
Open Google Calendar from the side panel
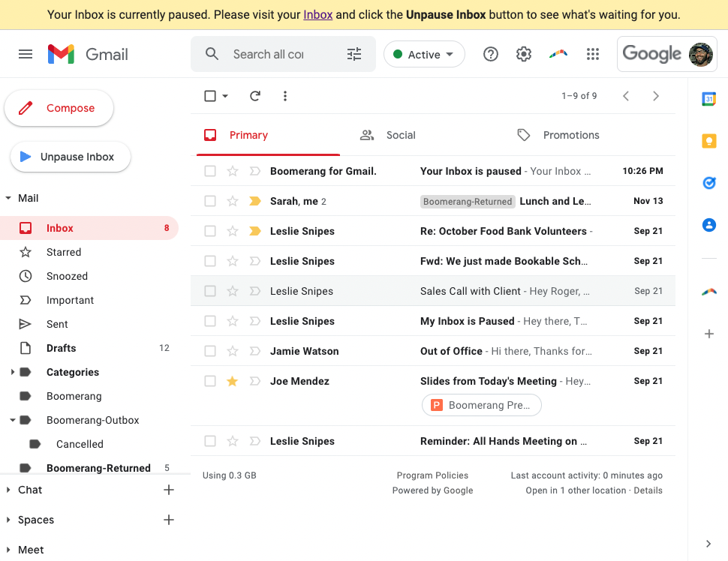pyautogui.click(x=708, y=99)
